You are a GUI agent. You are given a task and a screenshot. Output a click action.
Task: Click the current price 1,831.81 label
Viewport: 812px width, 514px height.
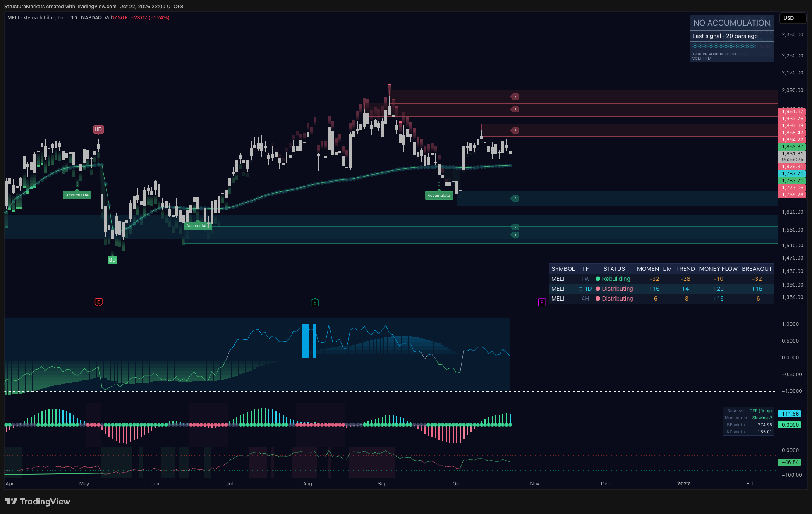(x=792, y=154)
